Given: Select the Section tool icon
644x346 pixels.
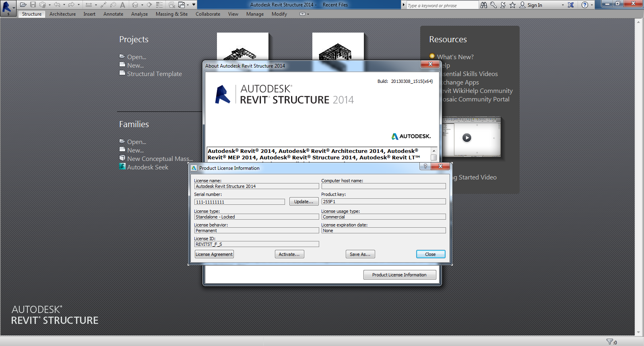Looking at the screenshot, I should (149, 5).
